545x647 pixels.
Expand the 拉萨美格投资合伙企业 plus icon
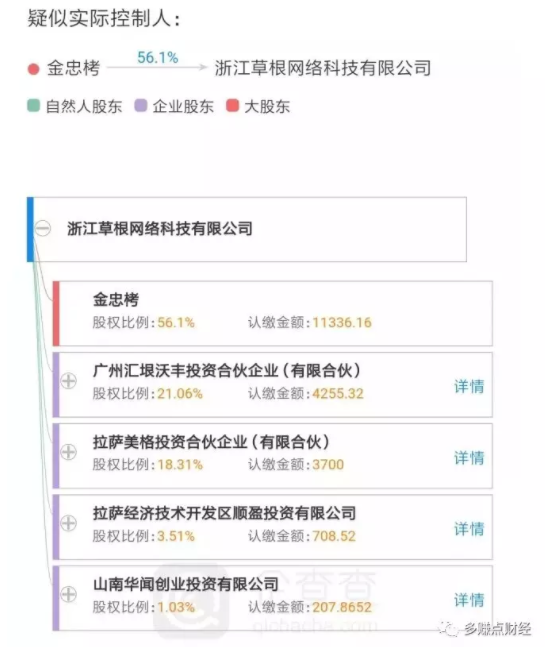click(68, 452)
